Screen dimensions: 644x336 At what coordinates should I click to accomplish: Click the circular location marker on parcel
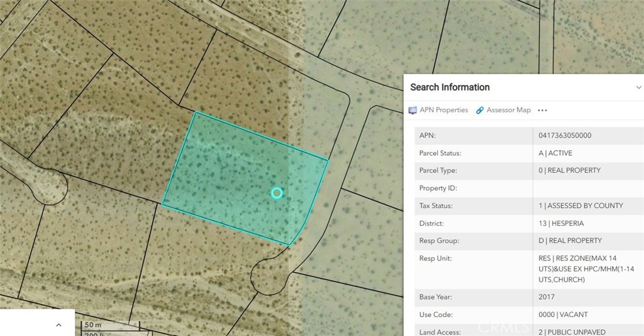(x=277, y=193)
